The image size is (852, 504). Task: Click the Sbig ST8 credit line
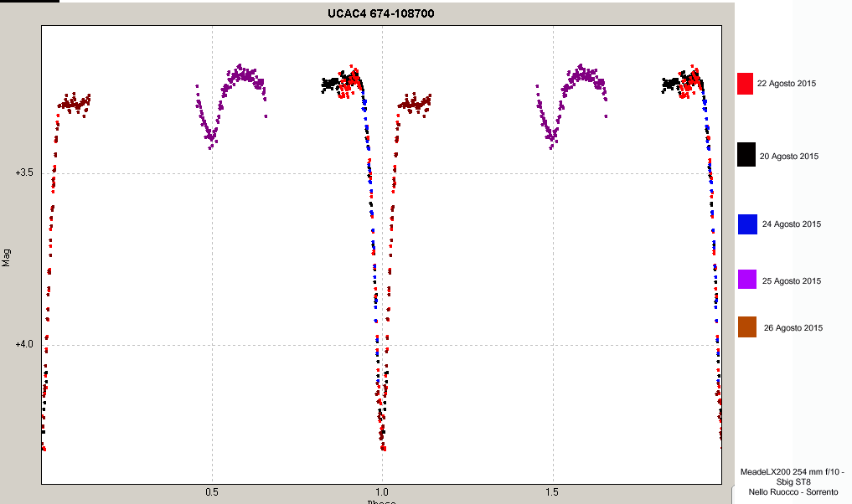click(793, 482)
